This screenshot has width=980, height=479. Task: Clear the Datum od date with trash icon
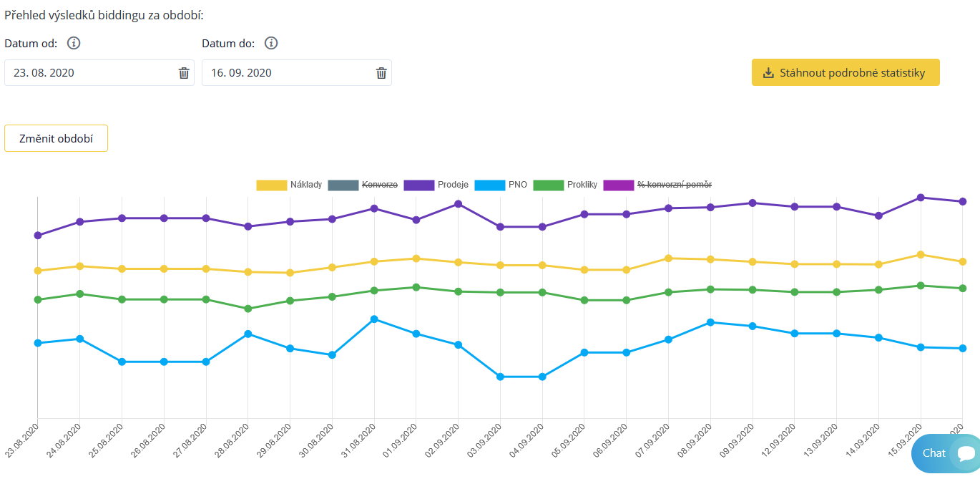[x=184, y=73]
